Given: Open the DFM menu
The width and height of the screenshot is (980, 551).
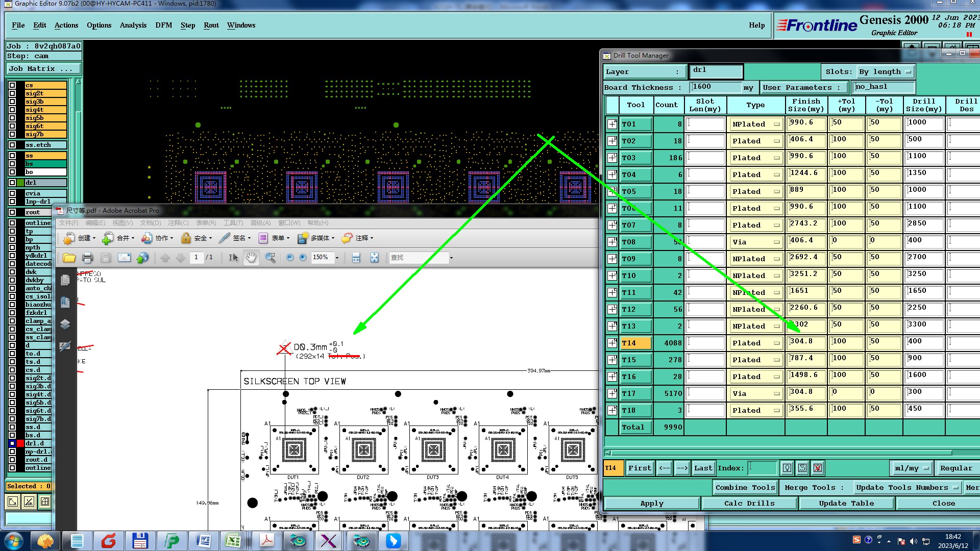Looking at the screenshot, I should (x=163, y=26).
